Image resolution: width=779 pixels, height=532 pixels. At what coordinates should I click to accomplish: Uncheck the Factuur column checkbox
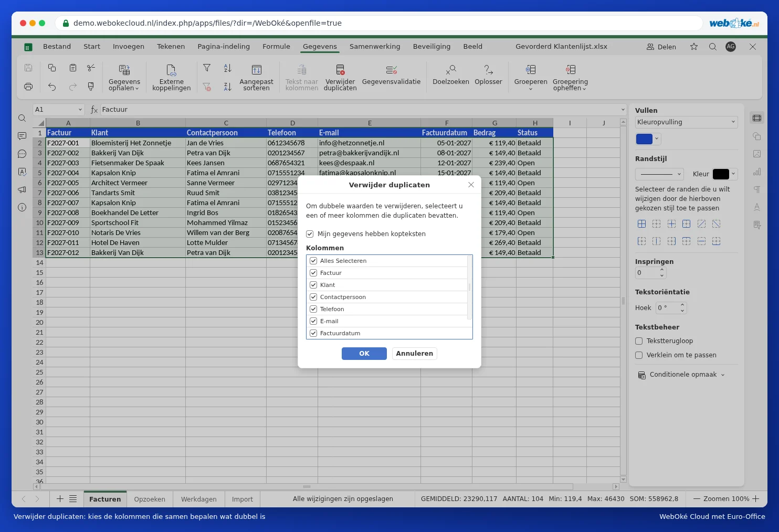(313, 273)
